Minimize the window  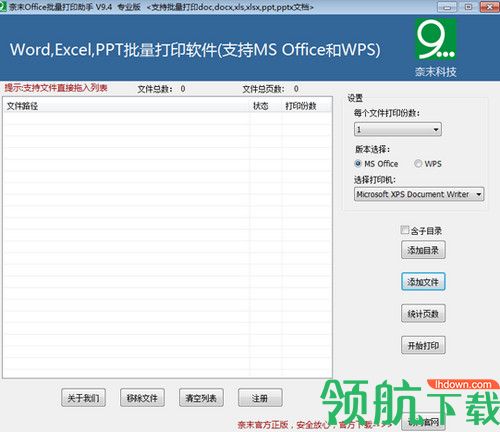(x=447, y=7)
